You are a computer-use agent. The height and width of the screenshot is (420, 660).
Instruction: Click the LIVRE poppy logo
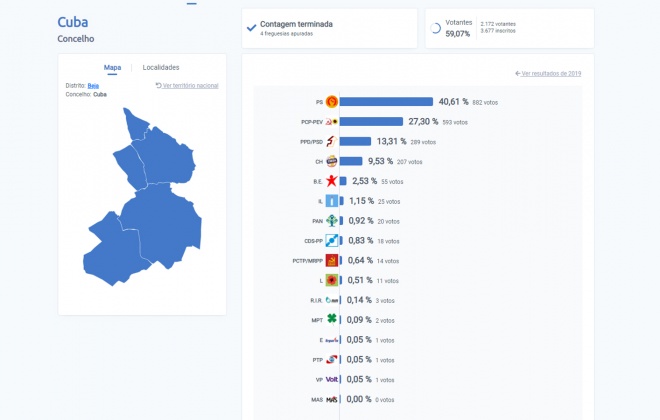point(332,280)
